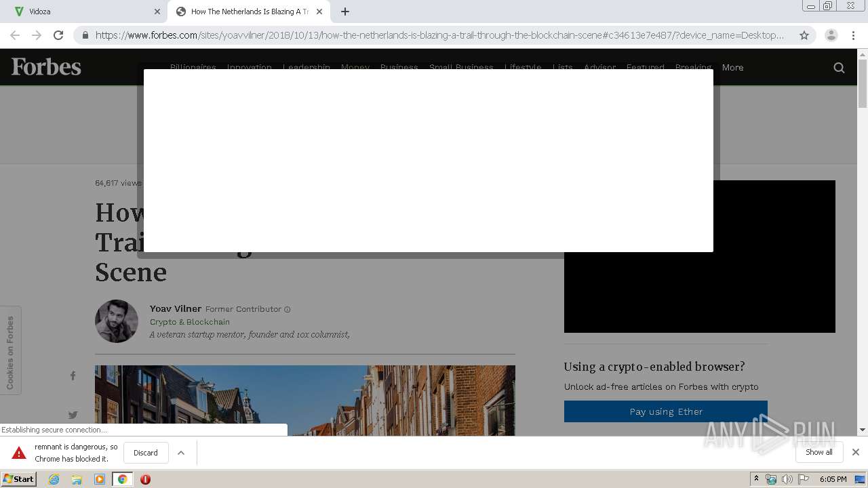
Task: Open media player from taskbar
Action: point(100,479)
